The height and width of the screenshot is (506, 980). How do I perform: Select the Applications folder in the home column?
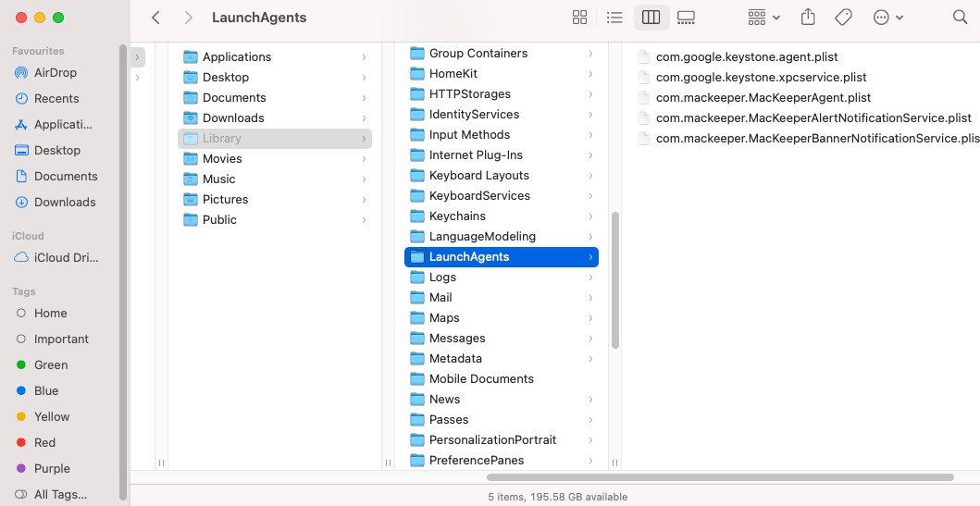tap(275, 56)
